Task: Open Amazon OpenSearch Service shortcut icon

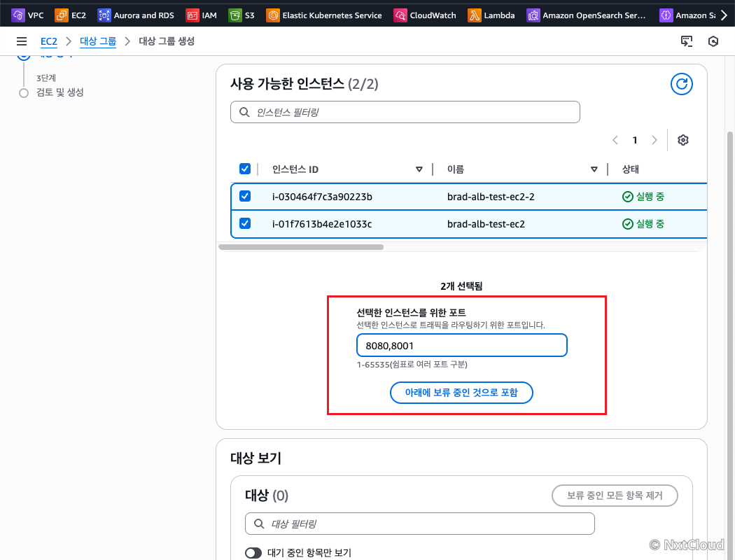Action: click(x=533, y=15)
